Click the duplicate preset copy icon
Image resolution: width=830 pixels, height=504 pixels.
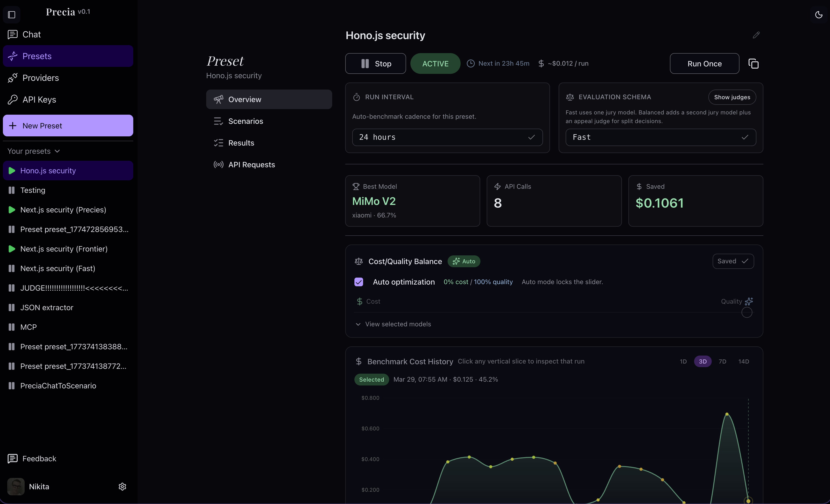pyautogui.click(x=753, y=64)
